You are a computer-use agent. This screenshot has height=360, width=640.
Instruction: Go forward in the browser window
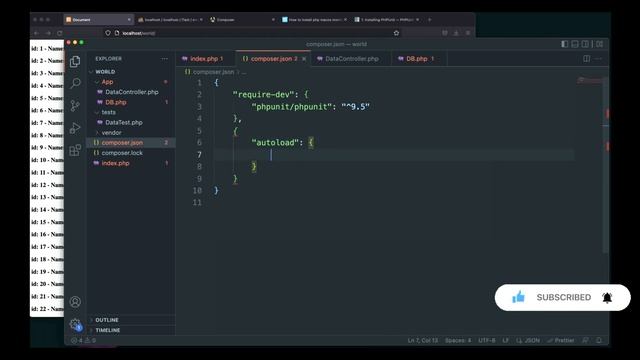pyautogui.click(x=48, y=33)
